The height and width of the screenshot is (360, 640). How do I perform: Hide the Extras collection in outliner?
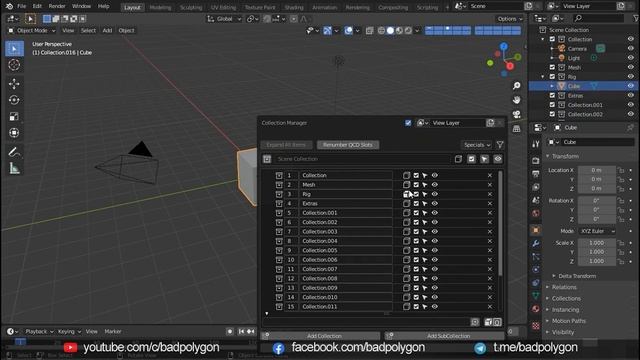(x=631, y=96)
